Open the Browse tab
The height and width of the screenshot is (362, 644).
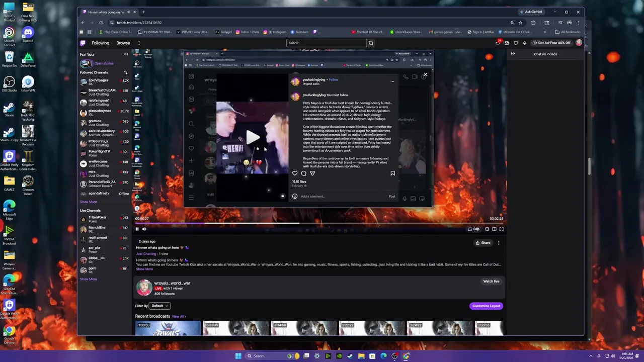[x=123, y=43]
